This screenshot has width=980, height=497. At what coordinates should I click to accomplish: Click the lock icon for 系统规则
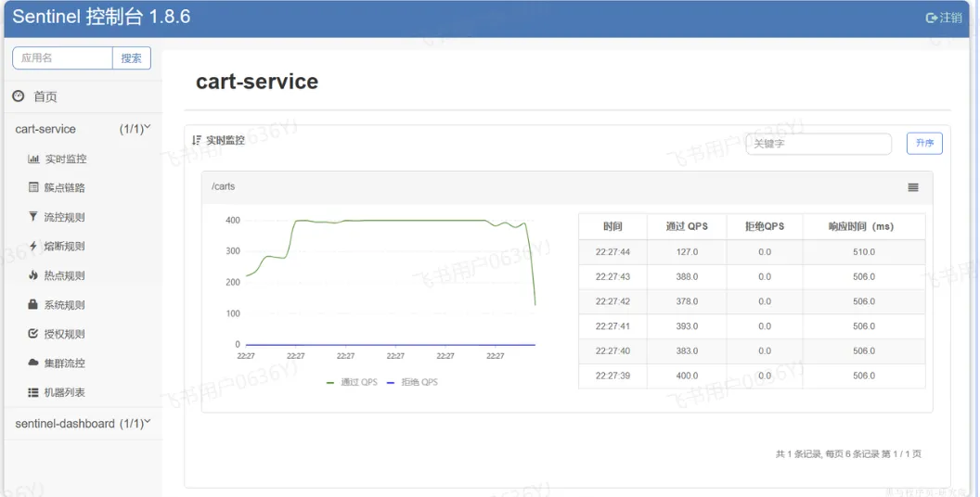tap(33, 304)
